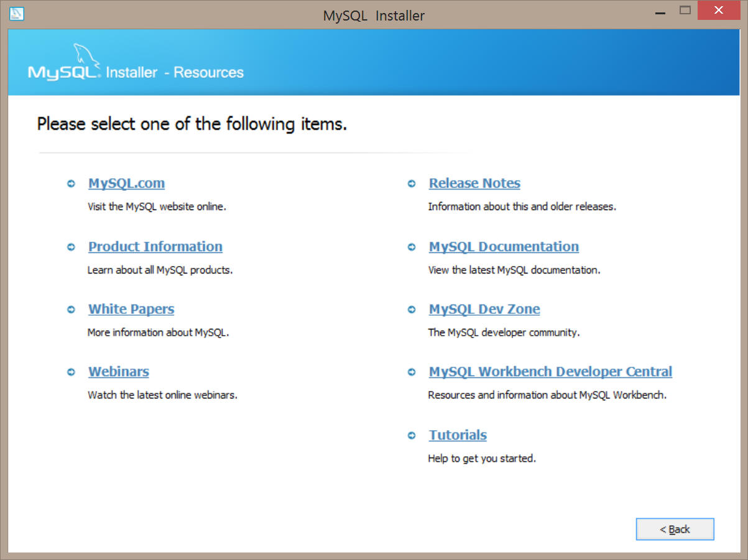
Task: Click the 'MySQL Installer' window title
Action: coord(374,16)
